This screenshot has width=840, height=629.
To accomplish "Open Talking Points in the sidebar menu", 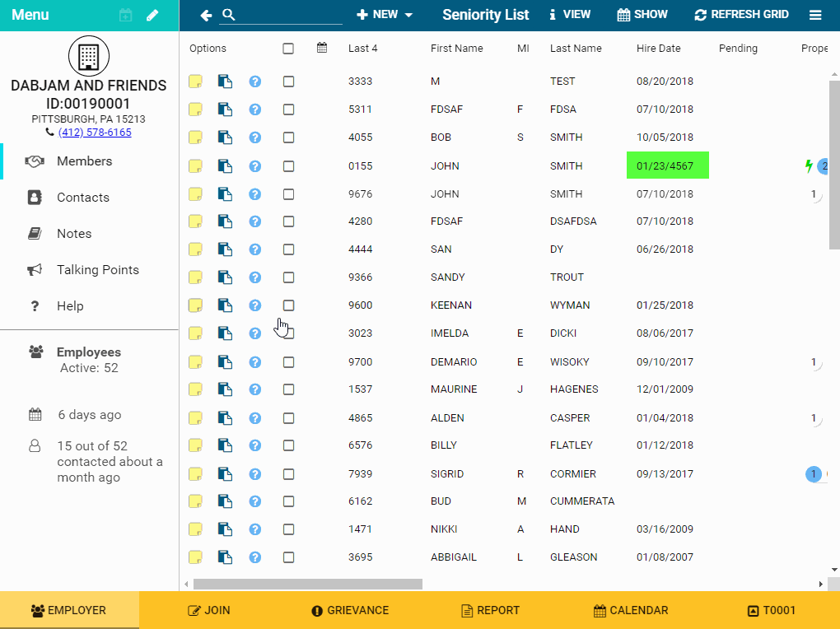I will coord(97,270).
